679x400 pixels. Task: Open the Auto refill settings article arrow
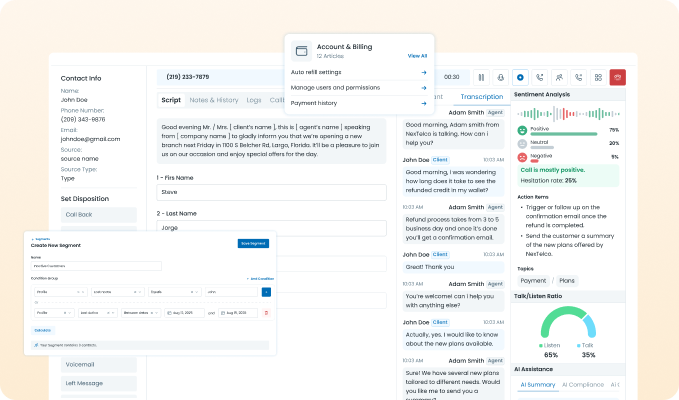click(424, 72)
